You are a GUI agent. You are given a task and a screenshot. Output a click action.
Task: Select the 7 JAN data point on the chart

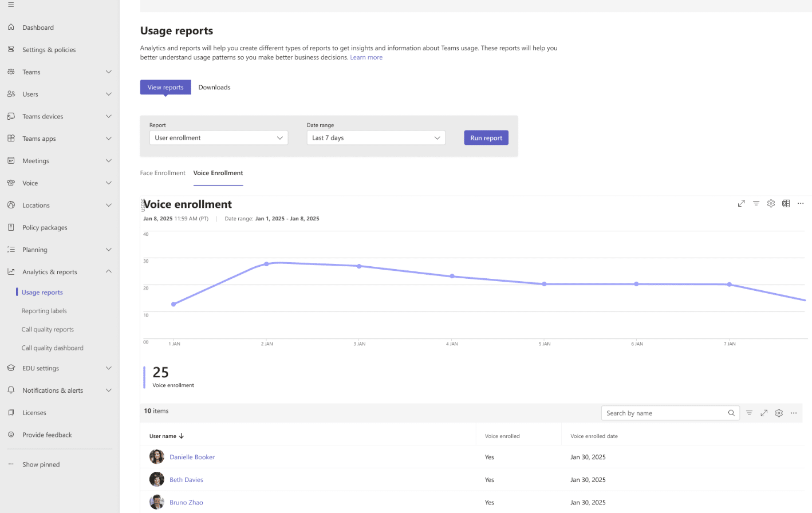pos(729,283)
